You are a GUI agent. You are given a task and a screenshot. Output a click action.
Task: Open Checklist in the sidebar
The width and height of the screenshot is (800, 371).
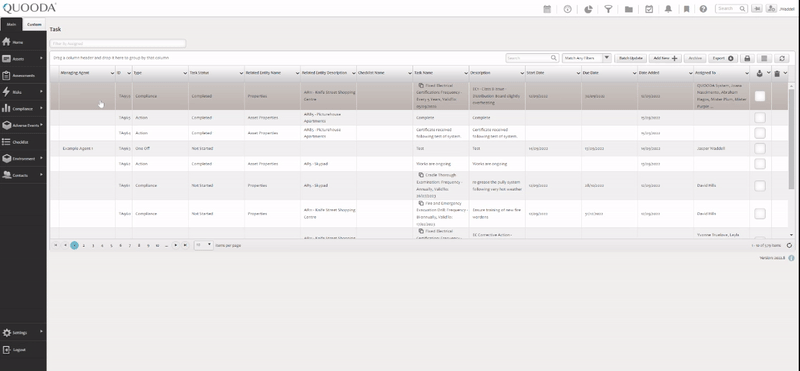point(23,142)
